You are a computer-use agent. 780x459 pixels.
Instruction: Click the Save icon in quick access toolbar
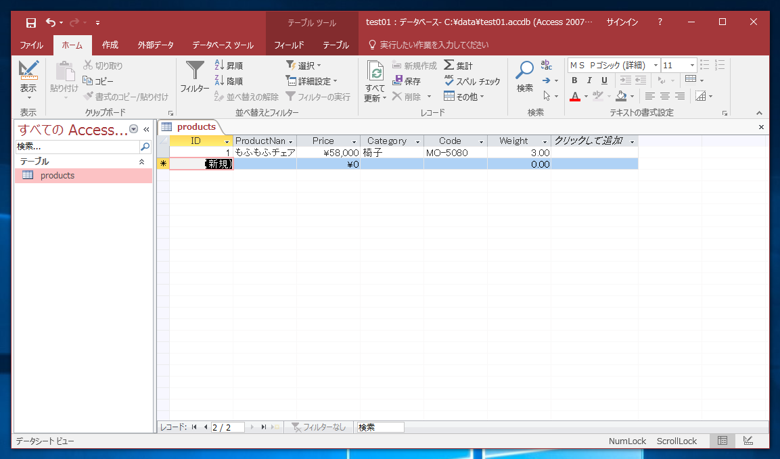tap(31, 22)
